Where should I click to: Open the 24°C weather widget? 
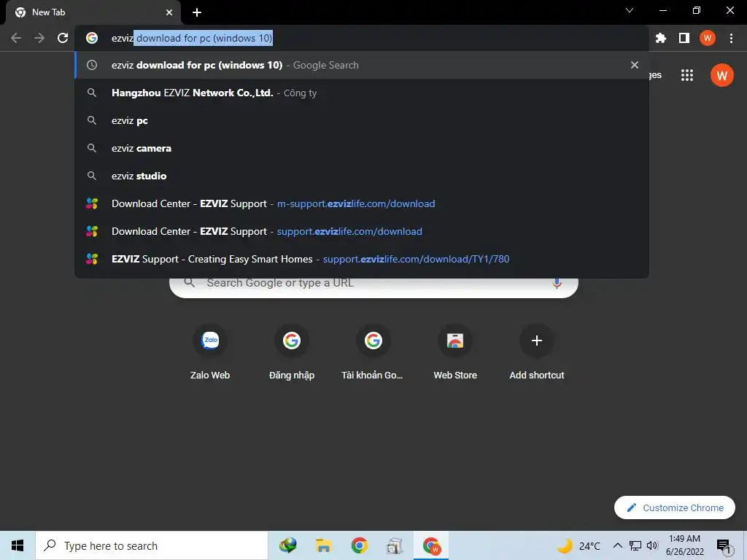tap(580, 545)
